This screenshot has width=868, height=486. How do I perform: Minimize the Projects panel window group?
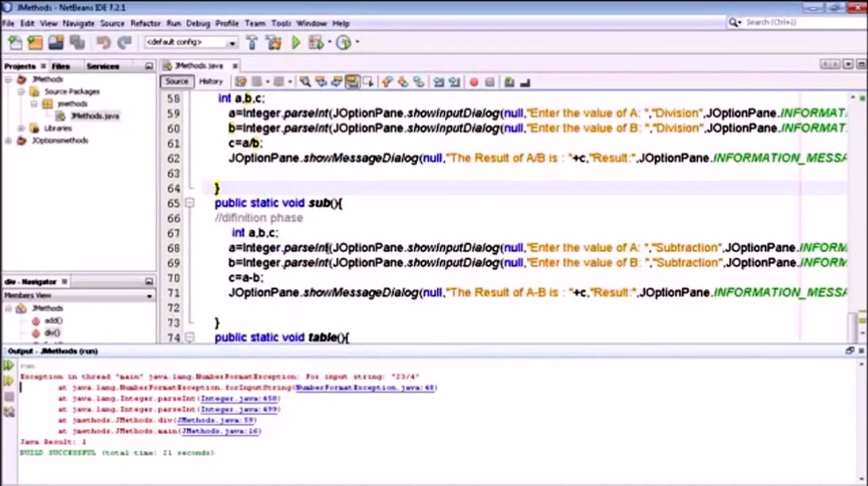point(149,66)
